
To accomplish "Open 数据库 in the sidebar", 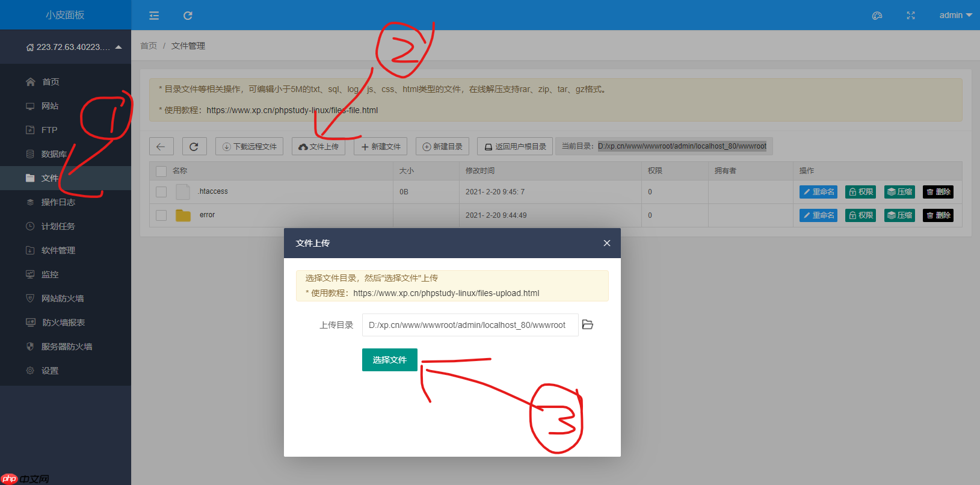I will 66,154.
